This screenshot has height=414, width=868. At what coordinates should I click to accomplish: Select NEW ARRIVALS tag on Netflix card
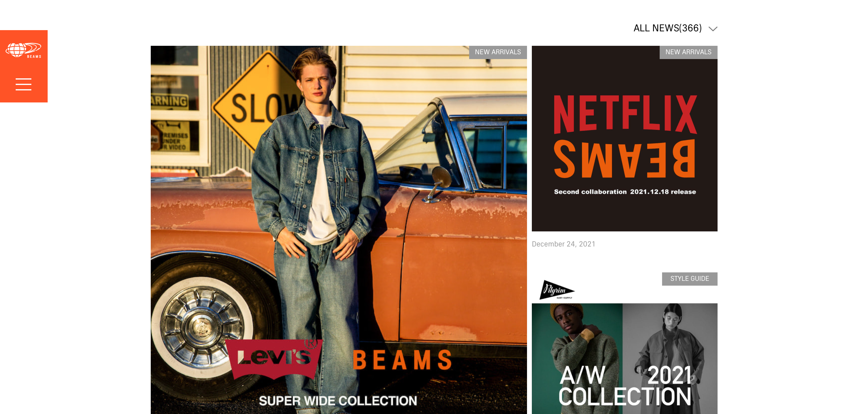688,52
